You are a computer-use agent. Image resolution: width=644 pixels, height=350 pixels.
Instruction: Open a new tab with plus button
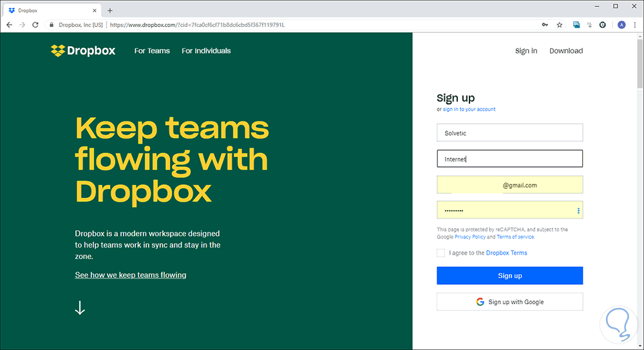109,11
